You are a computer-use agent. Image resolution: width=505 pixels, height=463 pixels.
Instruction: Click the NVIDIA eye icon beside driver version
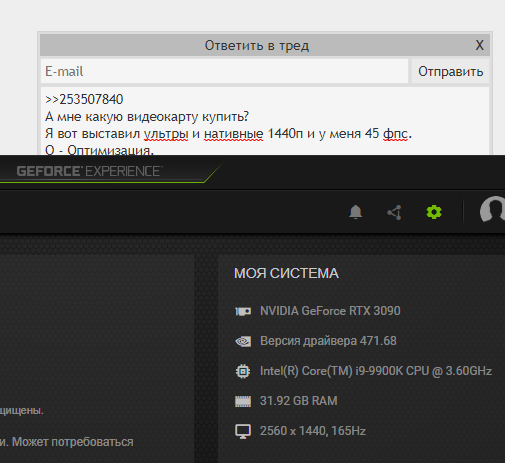click(243, 341)
